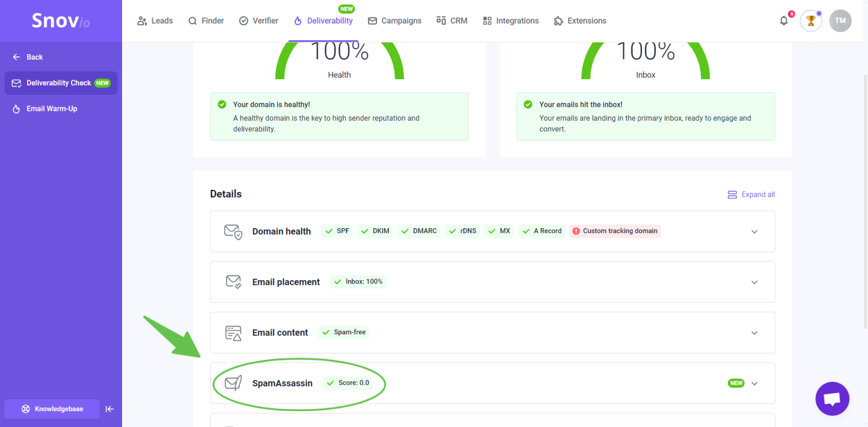Click the SPF check badge
868x427 pixels.
[337, 231]
